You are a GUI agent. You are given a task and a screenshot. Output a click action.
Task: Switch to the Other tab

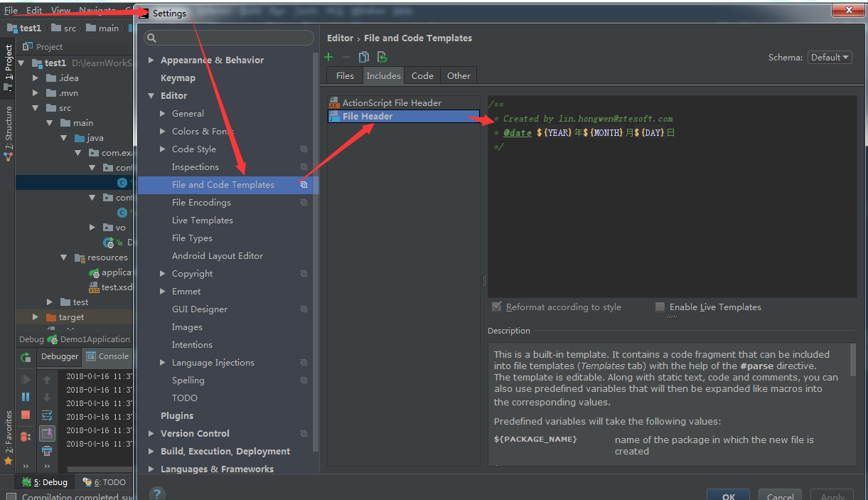coord(459,75)
